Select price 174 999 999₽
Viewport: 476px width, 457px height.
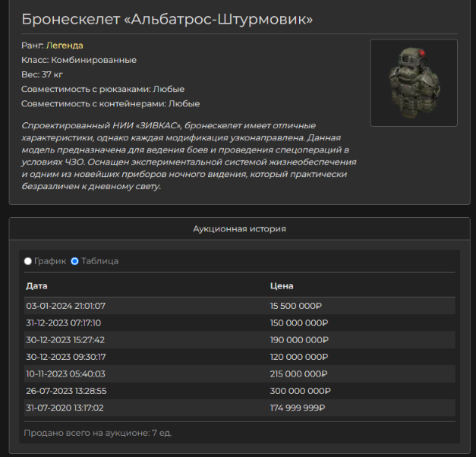tap(298, 408)
